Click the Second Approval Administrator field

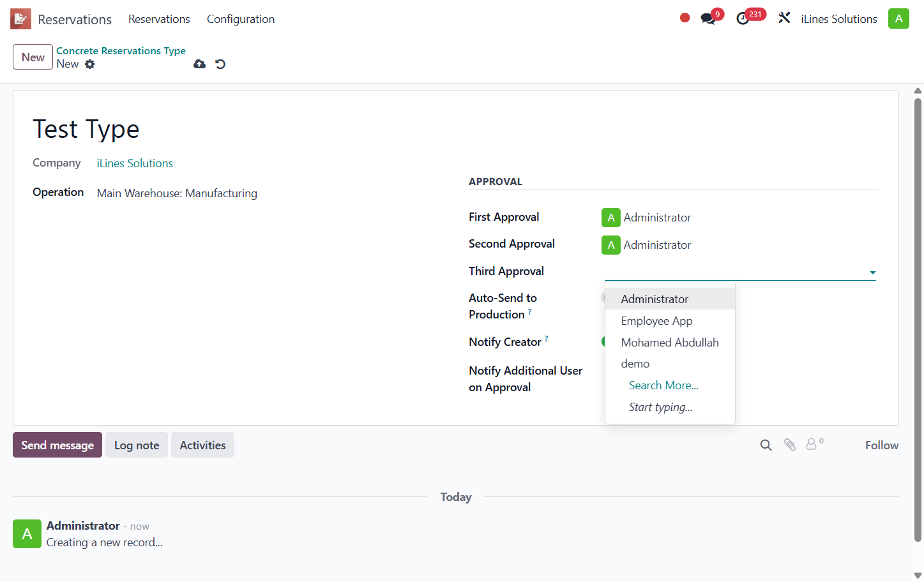point(657,245)
